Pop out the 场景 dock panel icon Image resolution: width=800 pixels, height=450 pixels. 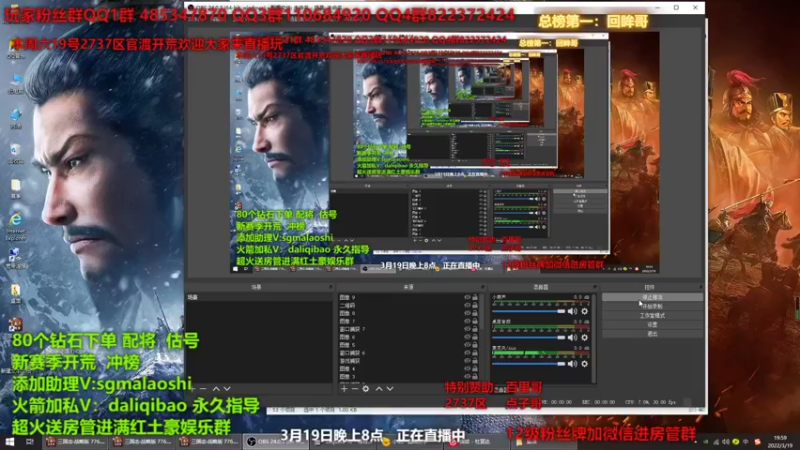pyautogui.click(x=331, y=287)
